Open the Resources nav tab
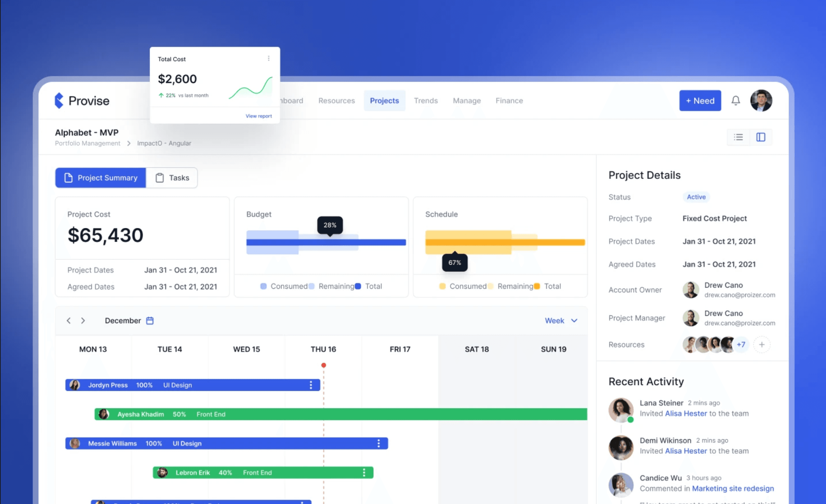Viewport: 826px width, 504px height. pyautogui.click(x=337, y=100)
